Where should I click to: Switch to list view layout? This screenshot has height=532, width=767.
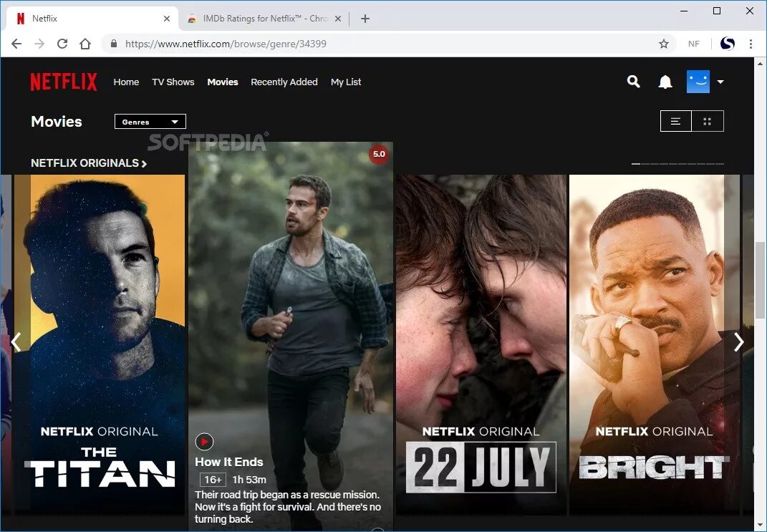click(675, 121)
